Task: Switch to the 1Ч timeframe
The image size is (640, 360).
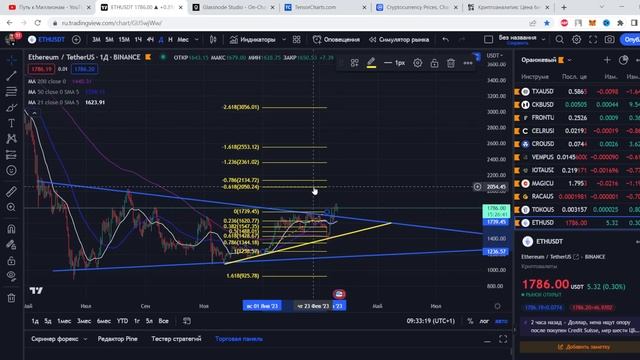Action: point(138,40)
